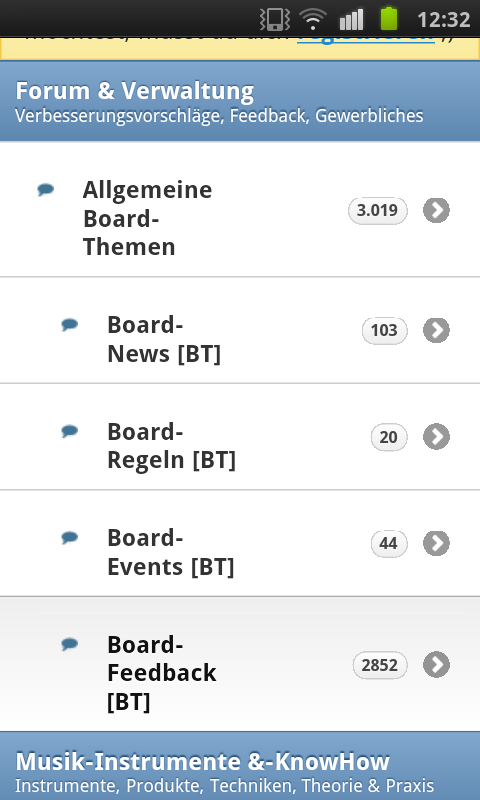Open the Board-Feedback [BT] forum link
Screen dimensions: 480x800
click(162, 673)
